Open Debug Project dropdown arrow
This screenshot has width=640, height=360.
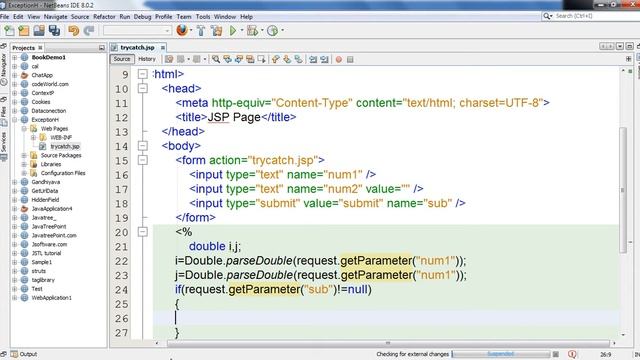(262, 30)
